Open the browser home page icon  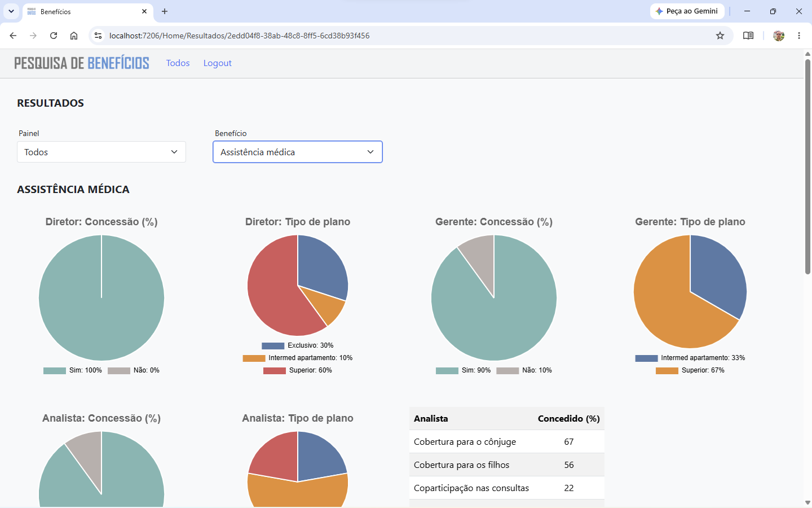74,36
